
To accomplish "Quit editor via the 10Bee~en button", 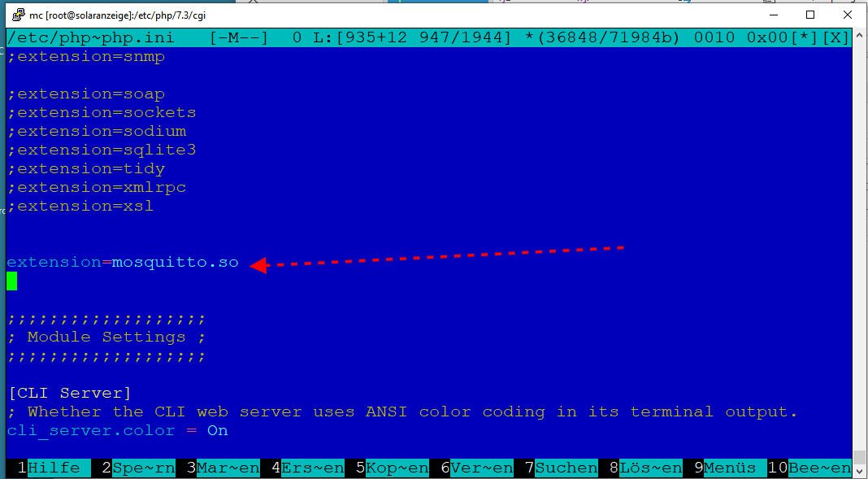I will point(814,468).
